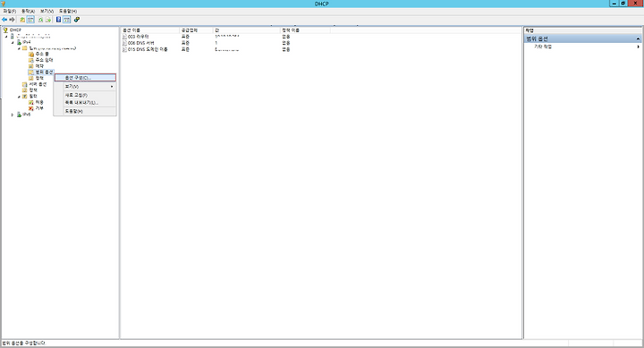Select the IPv4 tree label
The image size is (644, 348).
pos(27,42)
